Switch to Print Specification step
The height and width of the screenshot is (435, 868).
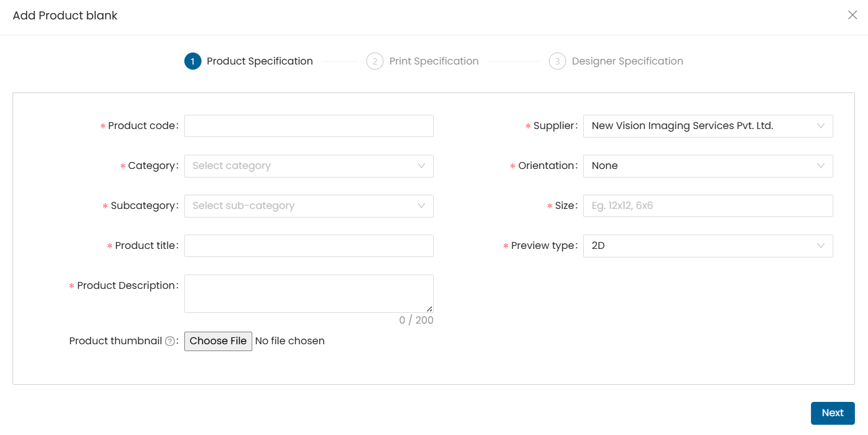pyautogui.click(x=434, y=61)
